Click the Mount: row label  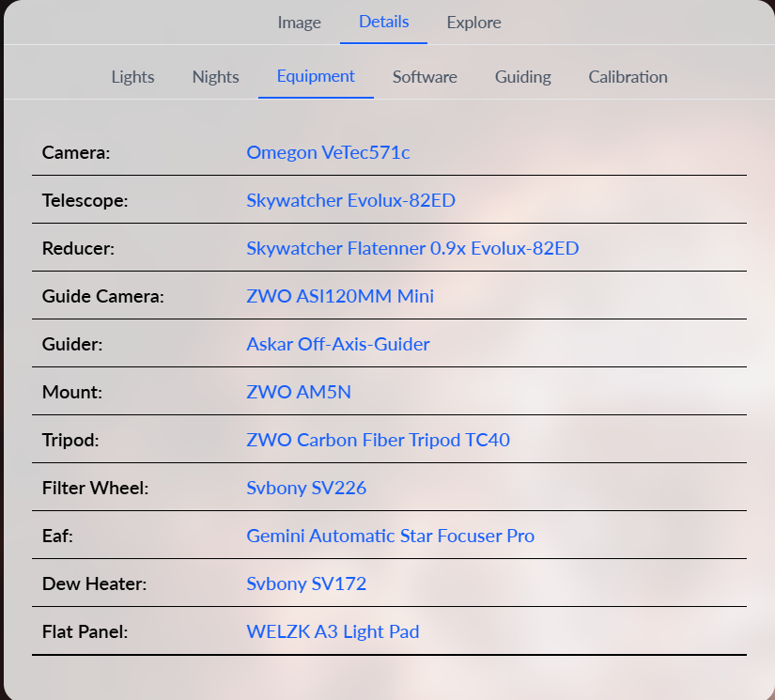point(72,392)
